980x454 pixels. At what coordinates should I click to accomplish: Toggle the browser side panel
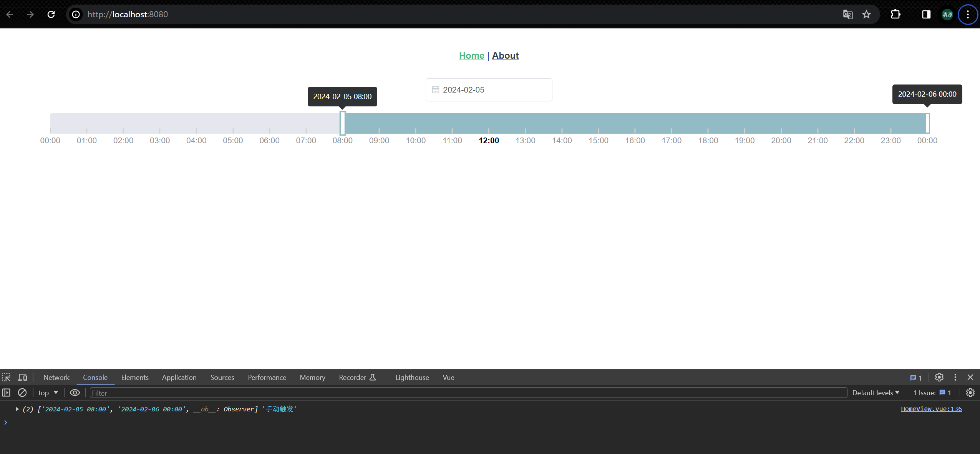(x=926, y=15)
